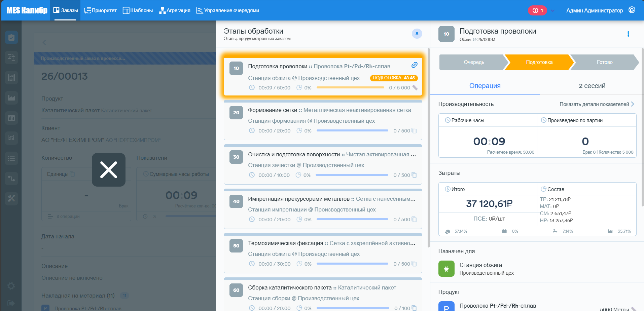Click Показать детали показетелей link
The image size is (644, 311).
(x=594, y=104)
